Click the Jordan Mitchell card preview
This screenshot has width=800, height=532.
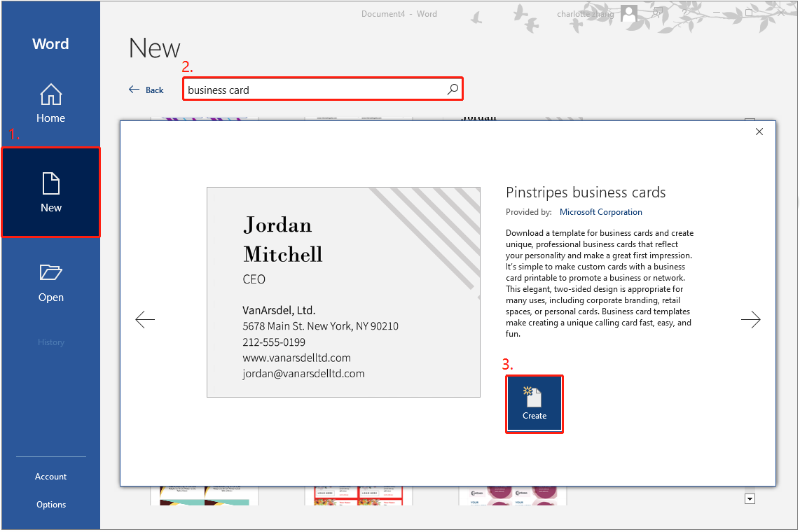click(343, 293)
